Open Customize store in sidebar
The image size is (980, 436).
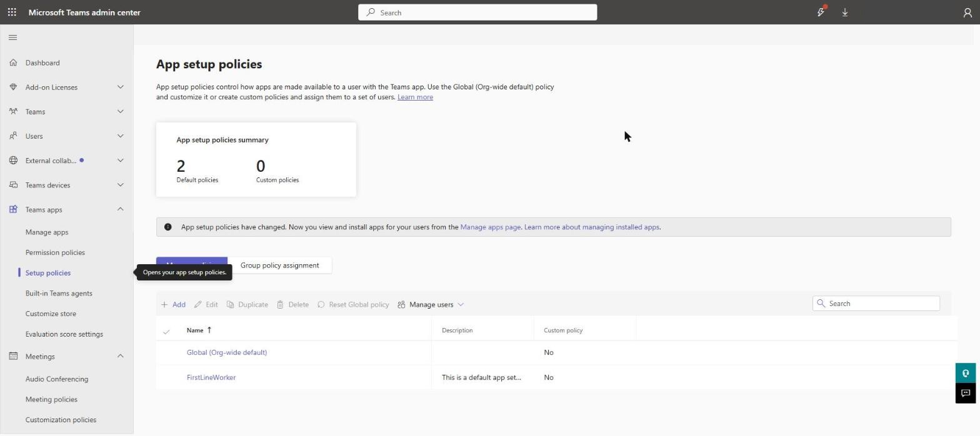click(x=51, y=314)
